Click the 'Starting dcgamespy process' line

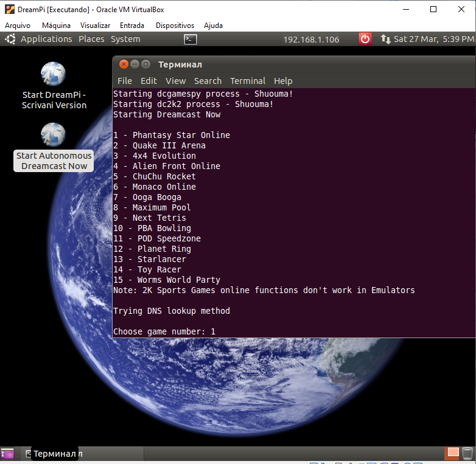203,94
